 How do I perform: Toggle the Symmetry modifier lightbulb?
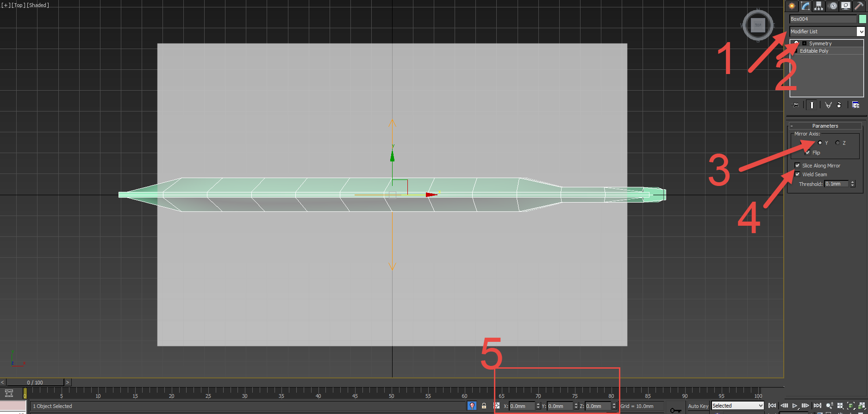point(796,43)
